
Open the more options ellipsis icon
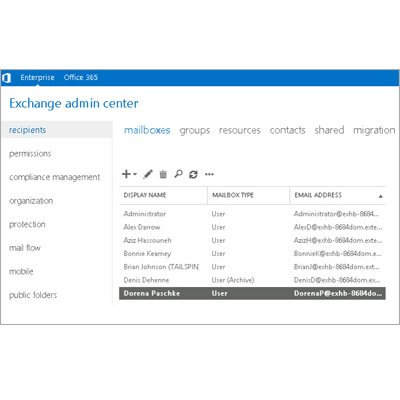[x=209, y=174]
